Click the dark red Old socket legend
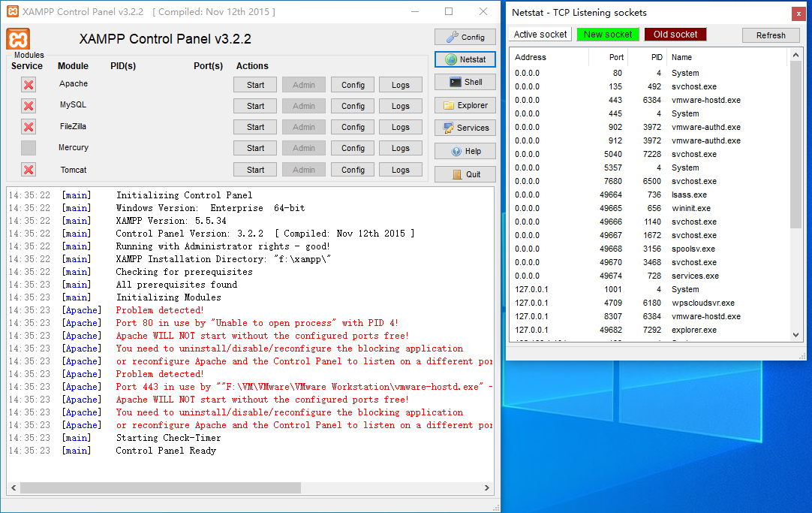This screenshot has width=812, height=513. click(675, 35)
